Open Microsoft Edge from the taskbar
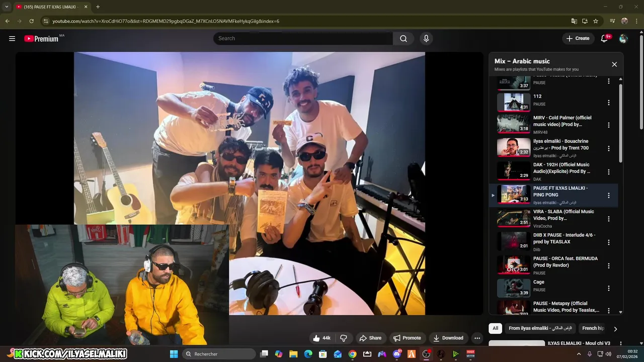644x362 pixels. pos(308,354)
